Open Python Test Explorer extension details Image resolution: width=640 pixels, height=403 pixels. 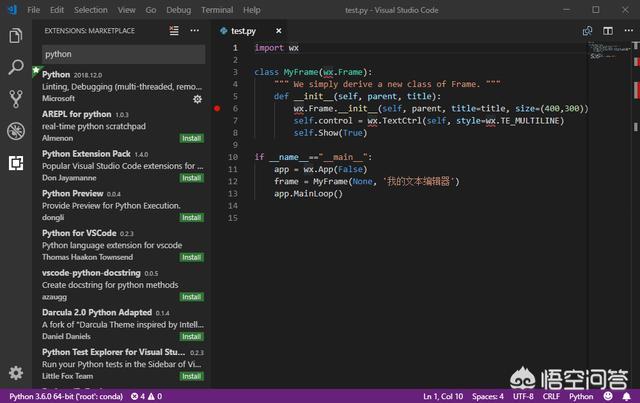coord(121,363)
